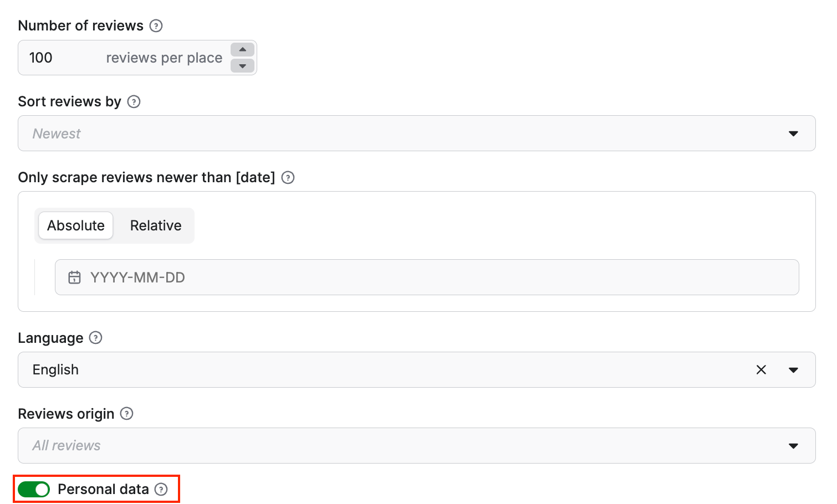
Task: Clear the English language selection with the X icon
Action: coord(761,369)
